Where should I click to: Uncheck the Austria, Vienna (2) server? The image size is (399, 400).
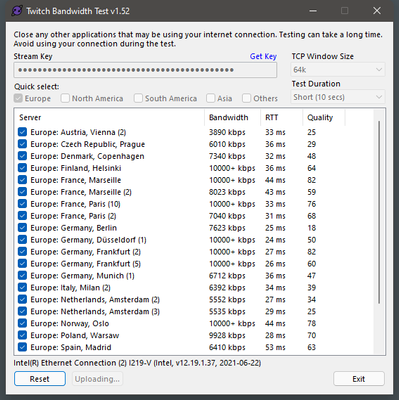(22, 132)
